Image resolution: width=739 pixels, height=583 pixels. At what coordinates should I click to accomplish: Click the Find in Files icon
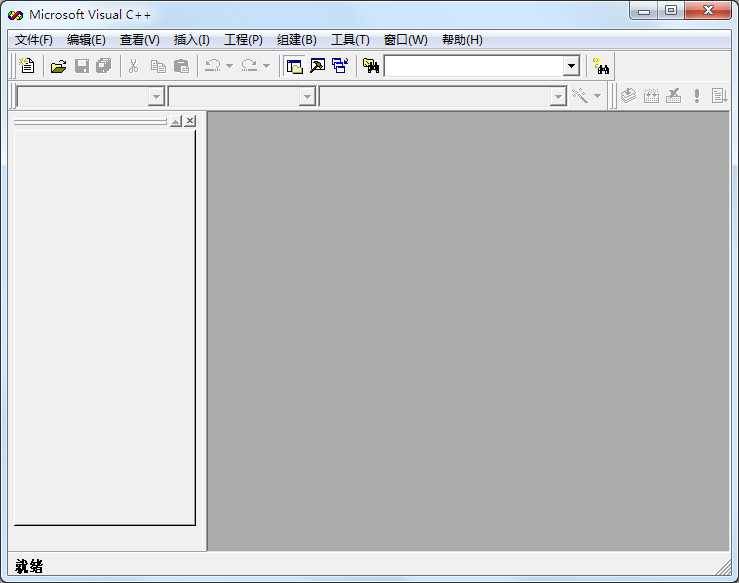371,66
